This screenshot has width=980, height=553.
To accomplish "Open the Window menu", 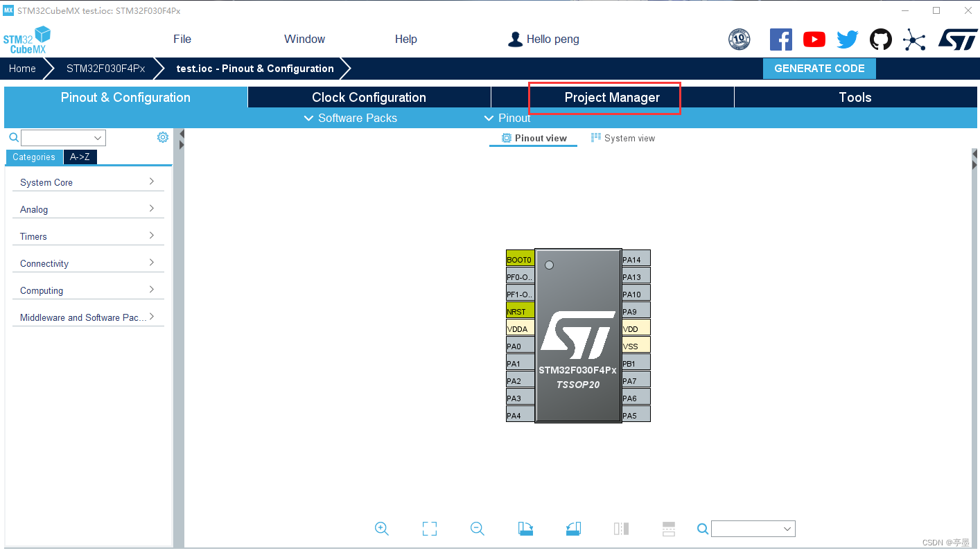I will tap(304, 39).
